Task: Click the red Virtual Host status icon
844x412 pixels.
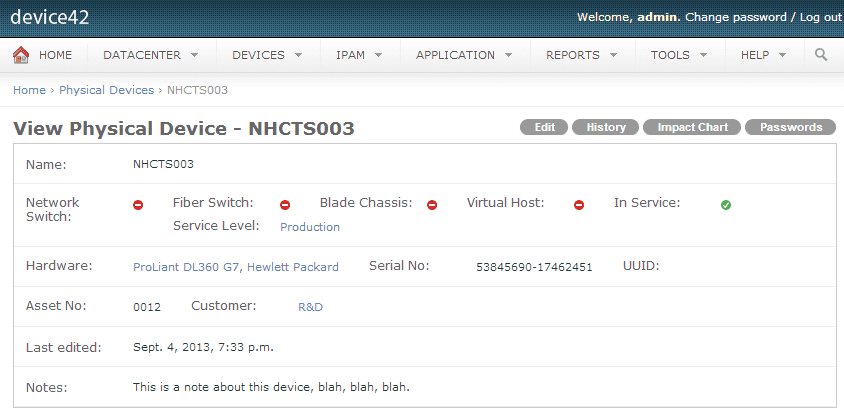Action: (x=579, y=205)
